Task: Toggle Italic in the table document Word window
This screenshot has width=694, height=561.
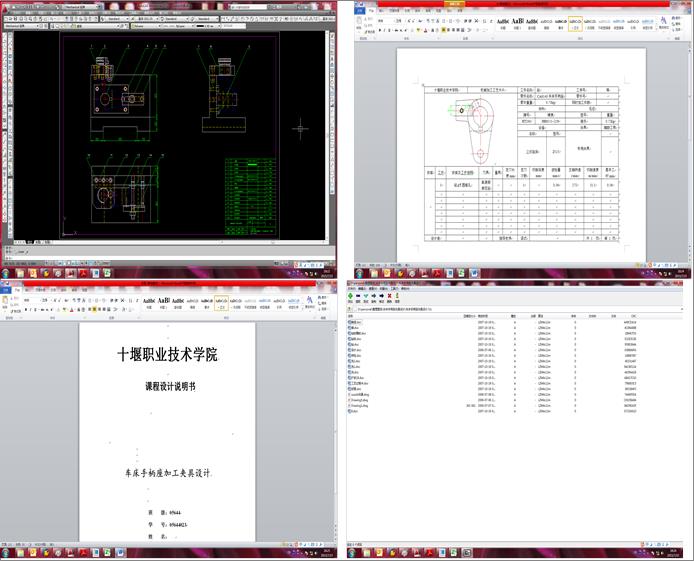Action: click(384, 30)
